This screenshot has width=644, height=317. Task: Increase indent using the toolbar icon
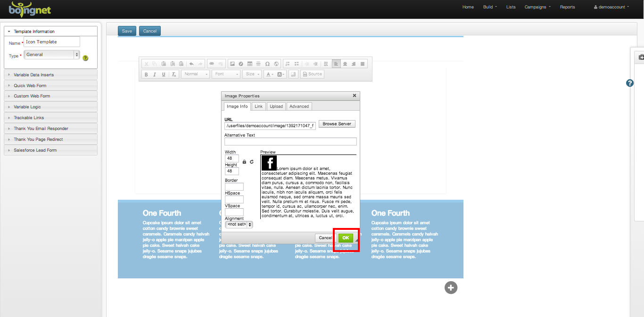pyautogui.click(x=315, y=64)
